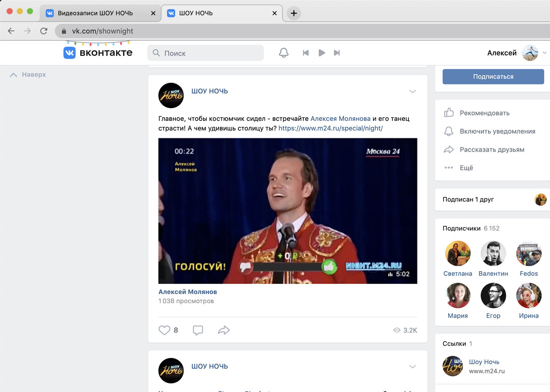Click Алексей's profile avatar in header
The height and width of the screenshot is (392, 550).
tap(530, 53)
